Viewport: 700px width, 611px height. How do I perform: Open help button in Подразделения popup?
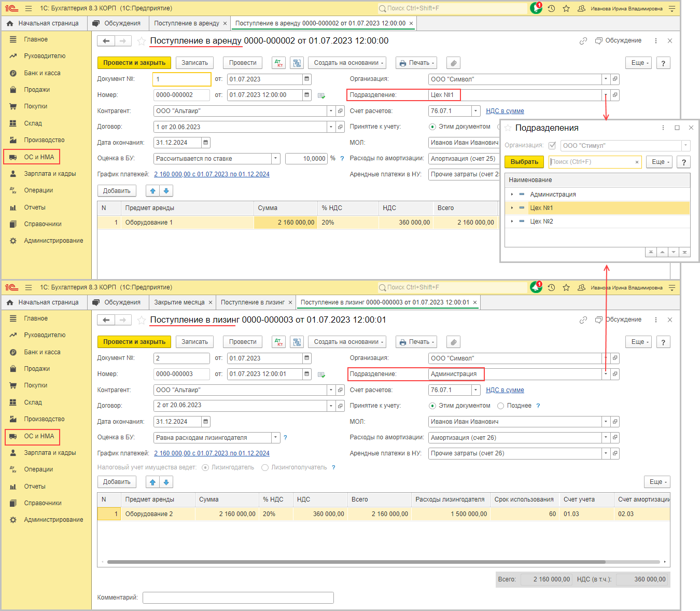tap(683, 162)
